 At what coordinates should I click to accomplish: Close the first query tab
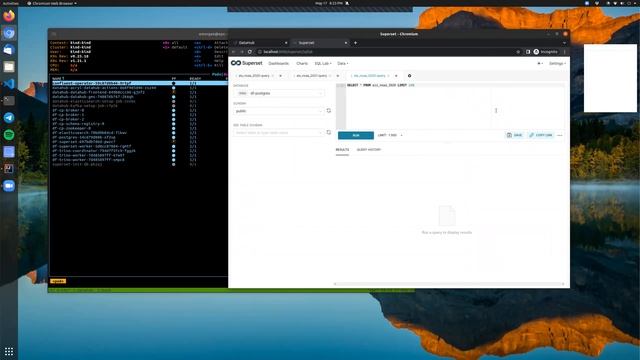click(280, 76)
